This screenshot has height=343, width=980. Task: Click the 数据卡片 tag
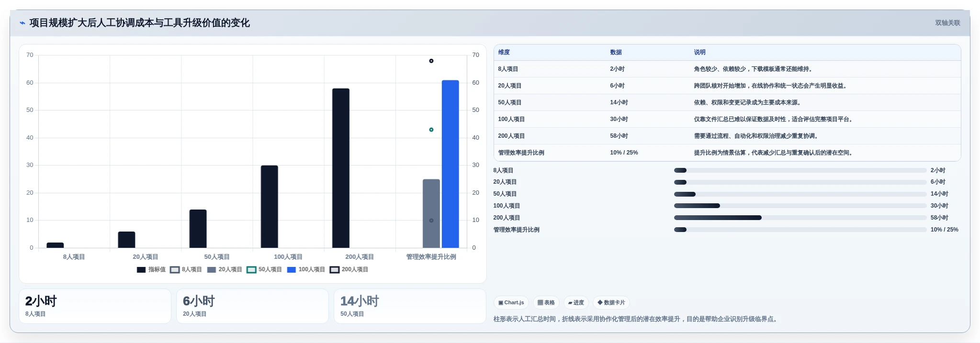(x=611, y=303)
